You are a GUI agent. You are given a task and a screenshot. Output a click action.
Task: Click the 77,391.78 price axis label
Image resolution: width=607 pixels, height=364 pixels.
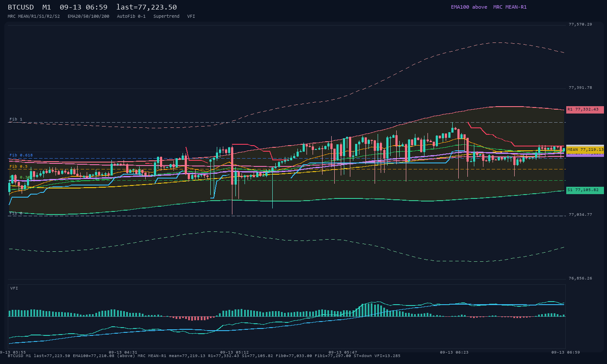point(580,88)
